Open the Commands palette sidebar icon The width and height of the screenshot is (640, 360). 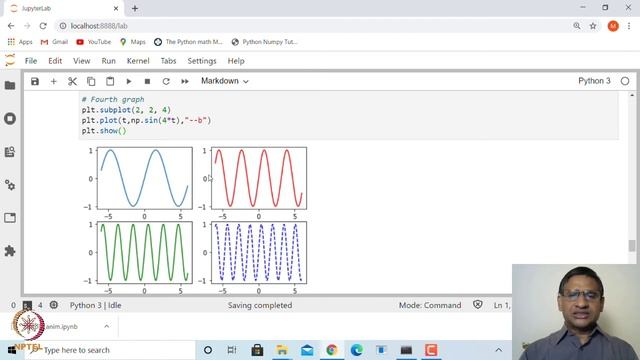click(10, 152)
